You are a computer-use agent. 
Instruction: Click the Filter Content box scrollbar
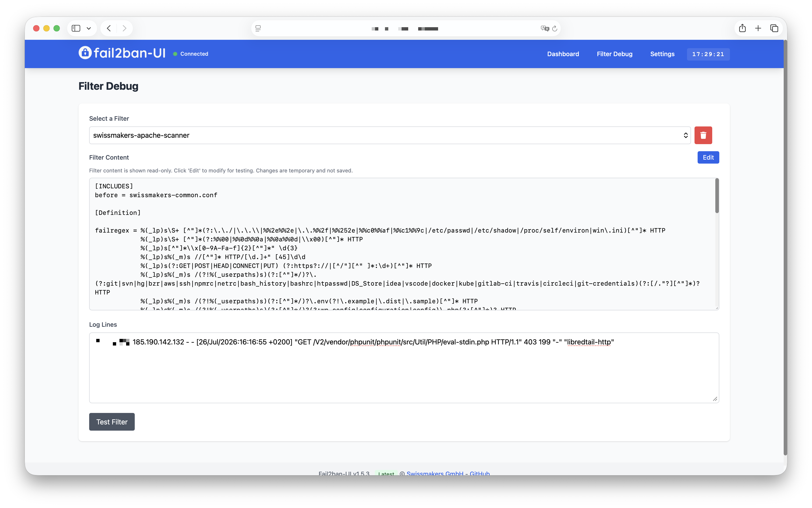click(717, 196)
